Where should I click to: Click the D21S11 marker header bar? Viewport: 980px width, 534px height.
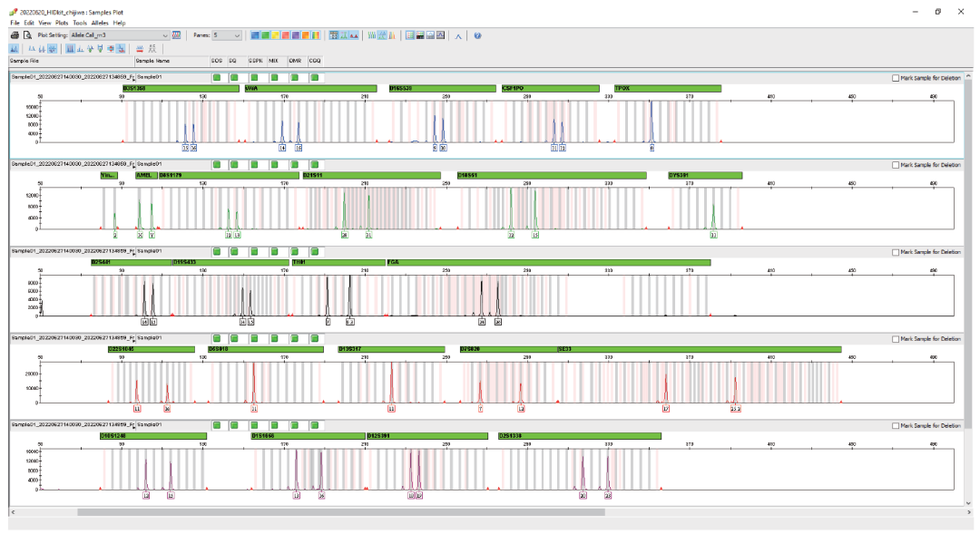click(x=371, y=175)
